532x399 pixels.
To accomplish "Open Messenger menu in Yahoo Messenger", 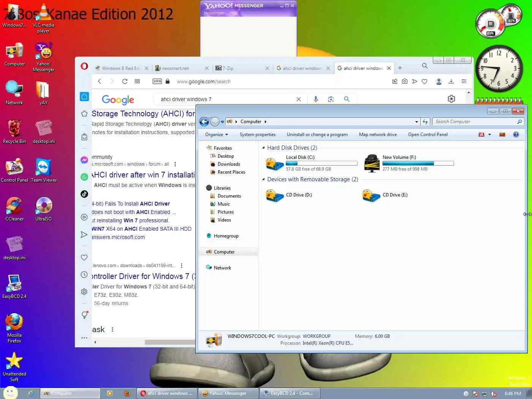I will (214, 13).
